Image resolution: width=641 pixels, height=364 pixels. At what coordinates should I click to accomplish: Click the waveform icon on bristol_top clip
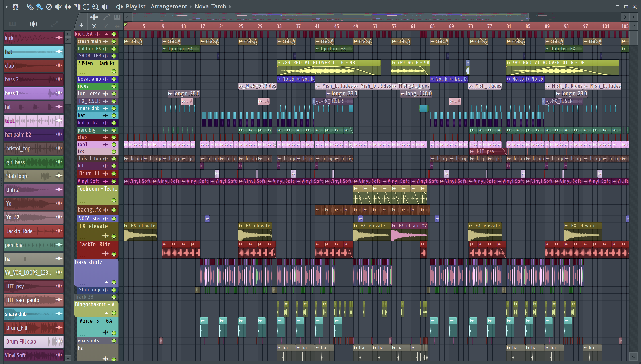(x=59, y=148)
